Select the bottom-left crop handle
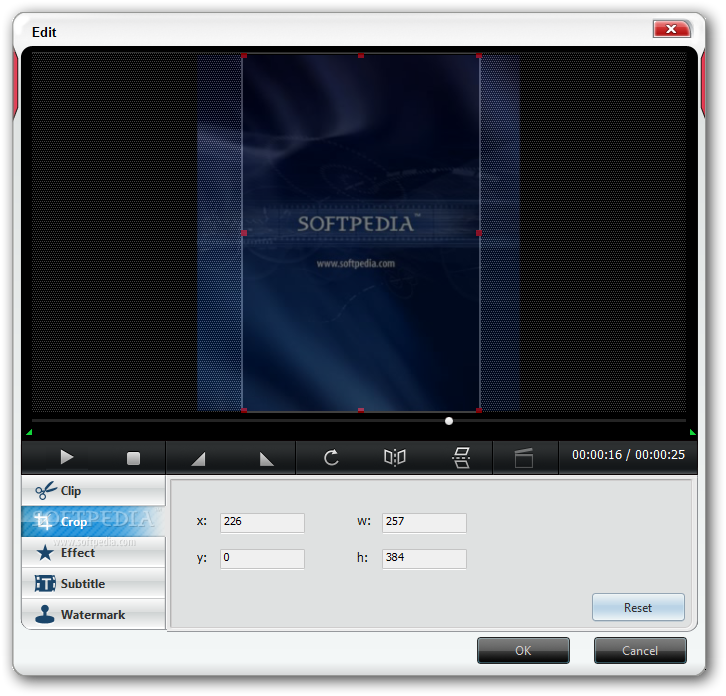The height and width of the screenshot is (696, 726). (x=244, y=410)
